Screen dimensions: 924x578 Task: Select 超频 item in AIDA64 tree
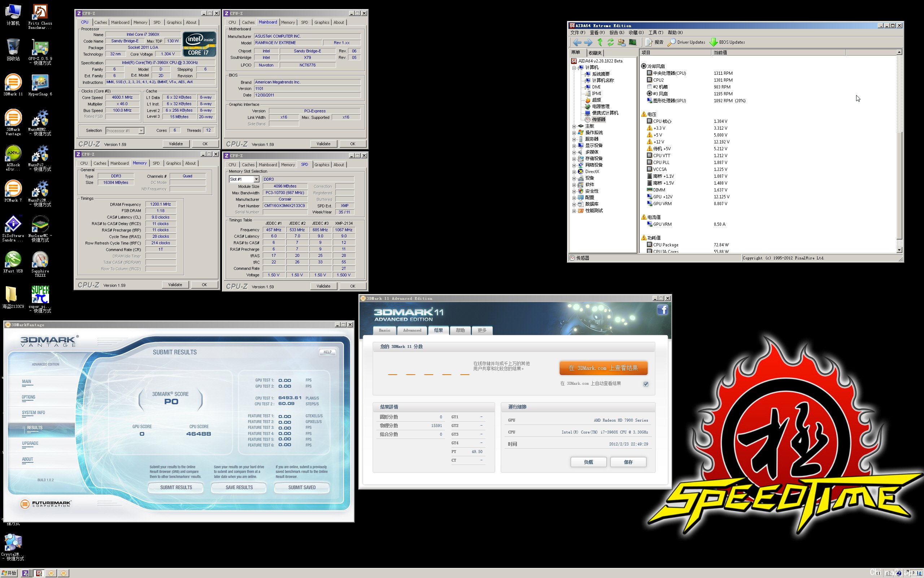596,100
